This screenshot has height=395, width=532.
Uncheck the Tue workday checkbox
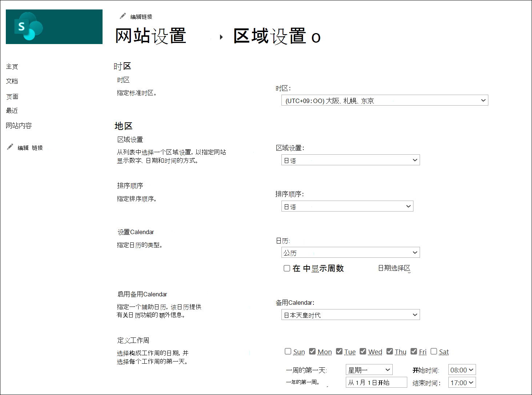339,351
